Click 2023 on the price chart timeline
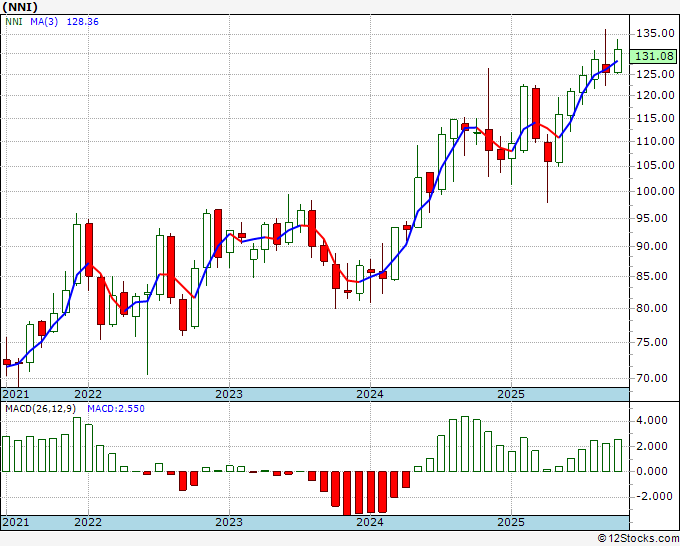 point(229,394)
